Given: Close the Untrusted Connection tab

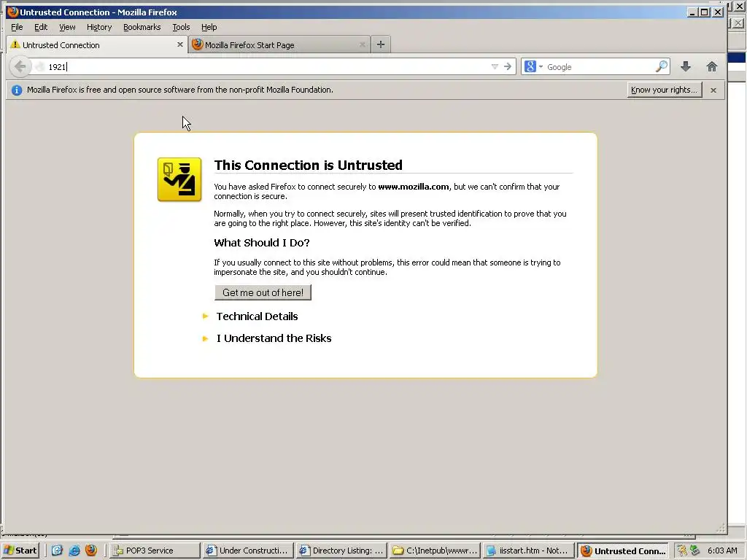Looking at the screenshot, I should [x=180, y=44].
